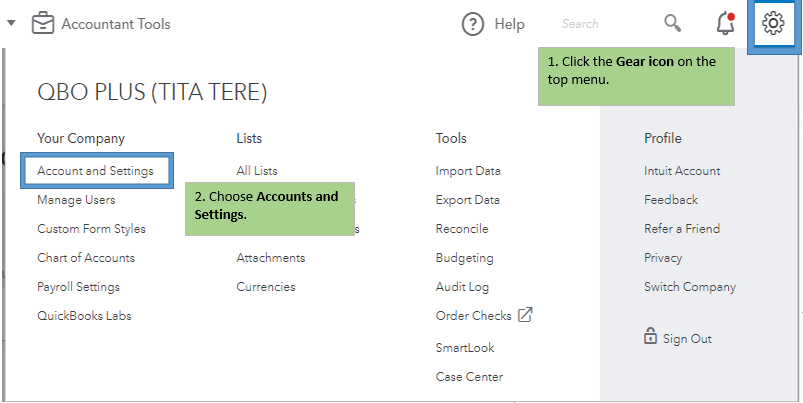
Task: Open the Reconcile tool
Action: 462,229
